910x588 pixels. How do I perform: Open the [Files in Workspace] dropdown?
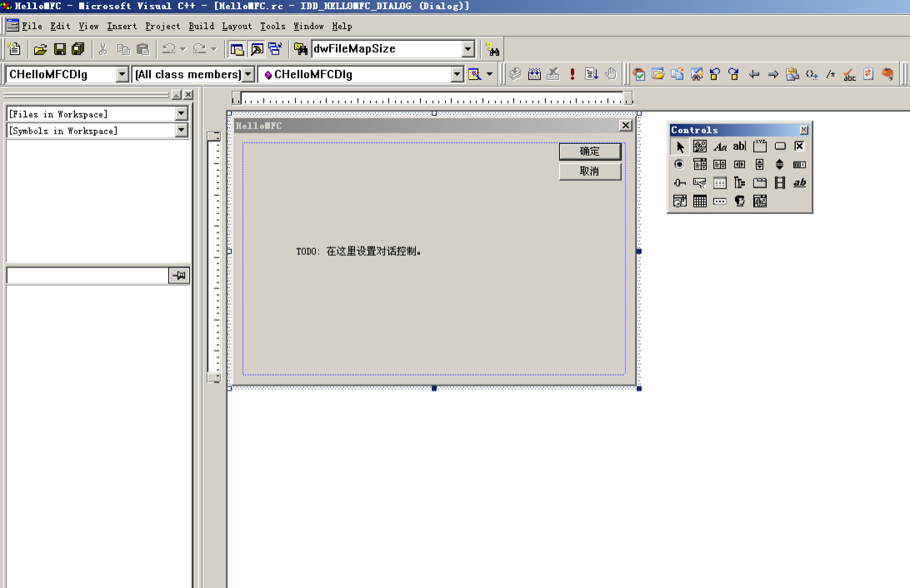tap(181, 113)
